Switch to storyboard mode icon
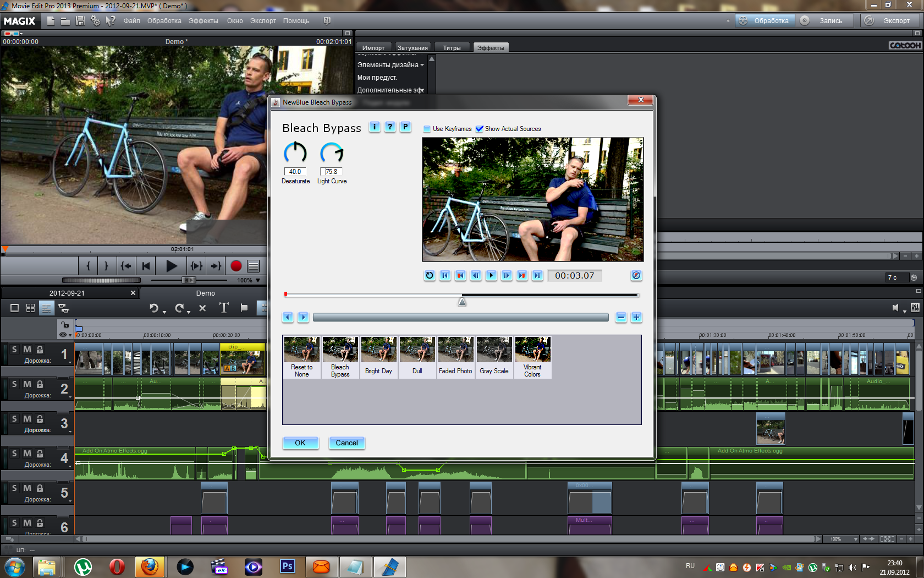The width and height of the screenshot is (924, 578). [x=15, y=308]
